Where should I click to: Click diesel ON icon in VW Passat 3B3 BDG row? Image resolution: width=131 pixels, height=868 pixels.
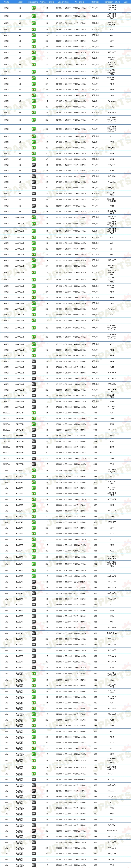click(x=34, y=667)
